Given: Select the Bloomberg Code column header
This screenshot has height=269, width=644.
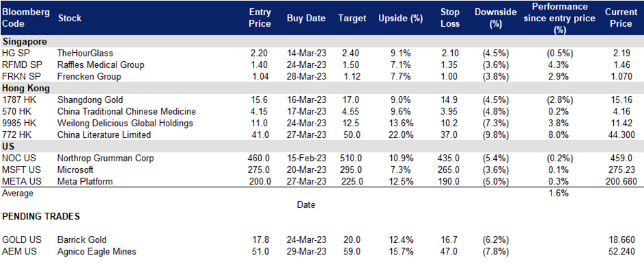Looking at the screenshot, I should [x=26, y=18].
